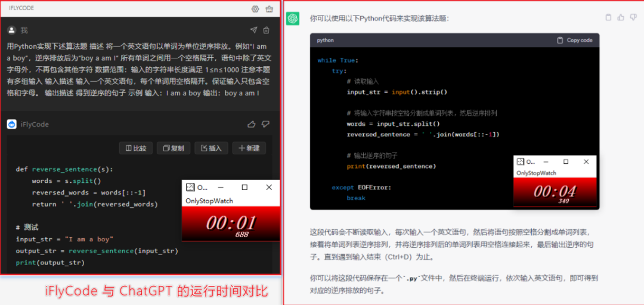This screenshot has width=644, height=305.
Task: Click clipboard icon above ChatGPT response
Action: (608, 18)
